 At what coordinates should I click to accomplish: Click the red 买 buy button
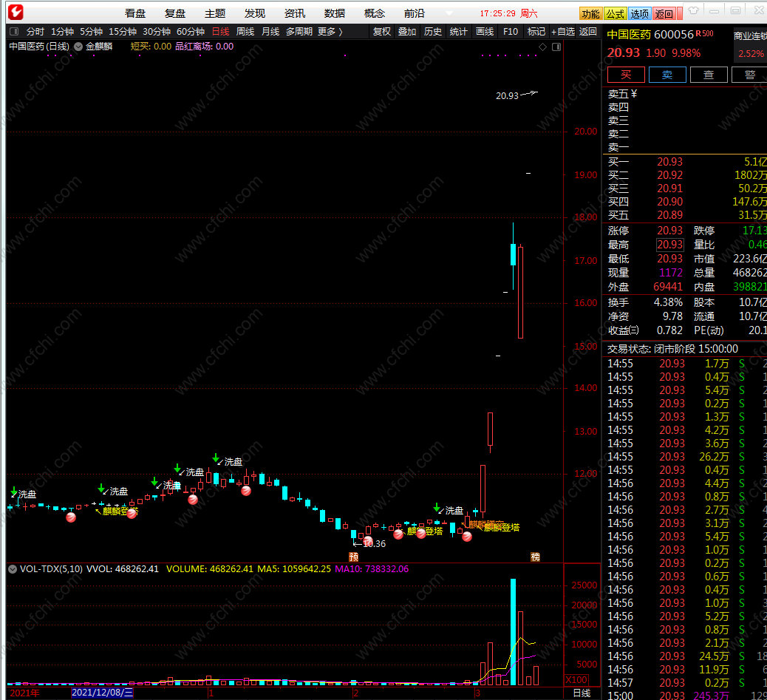626,75
